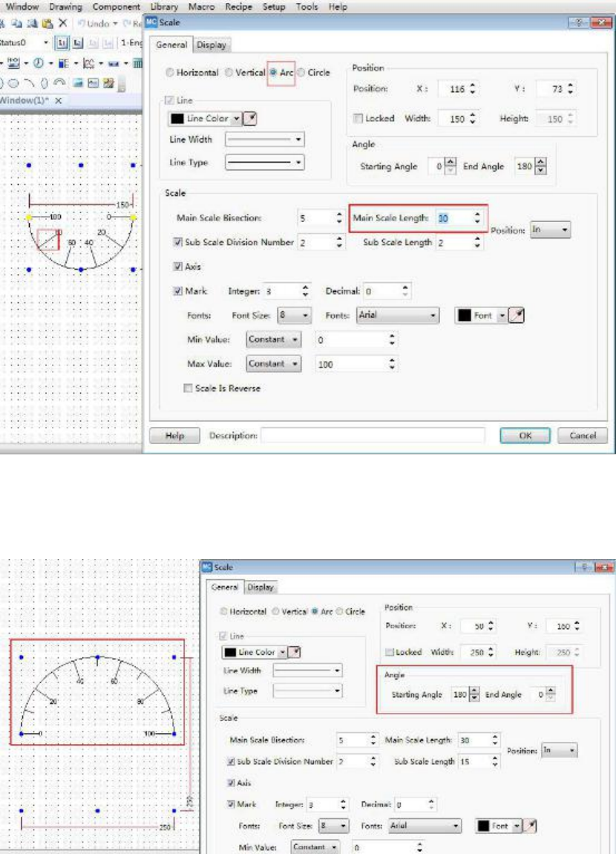Click eyedropper next to Line Color, Width 150 dialog
The height and width of the screenshot is (854, 616).
250,118
